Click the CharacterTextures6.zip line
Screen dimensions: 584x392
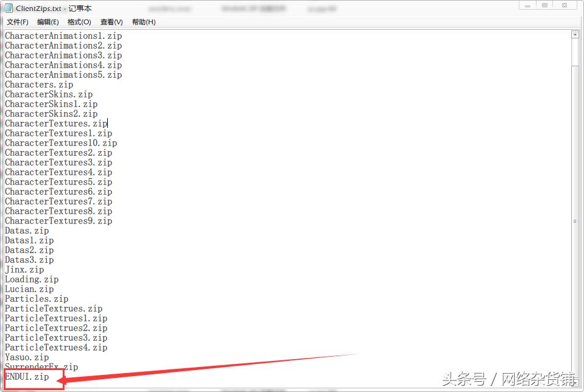[58, 192]
